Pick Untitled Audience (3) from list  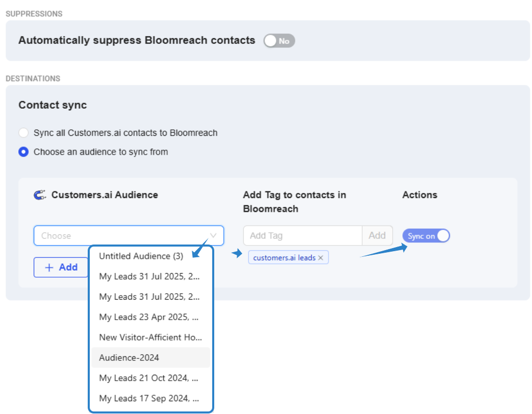point(141,256)
